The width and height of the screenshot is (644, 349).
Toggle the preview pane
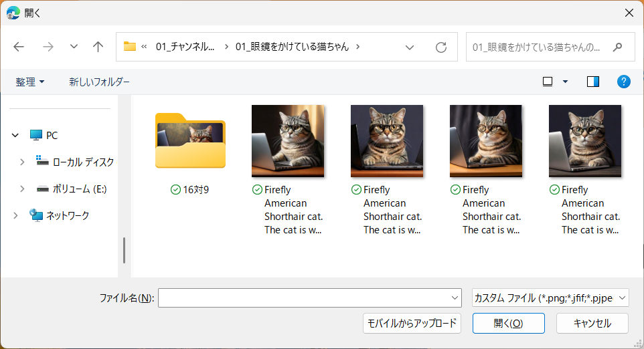pyautogui.click(x=592, y=82)
